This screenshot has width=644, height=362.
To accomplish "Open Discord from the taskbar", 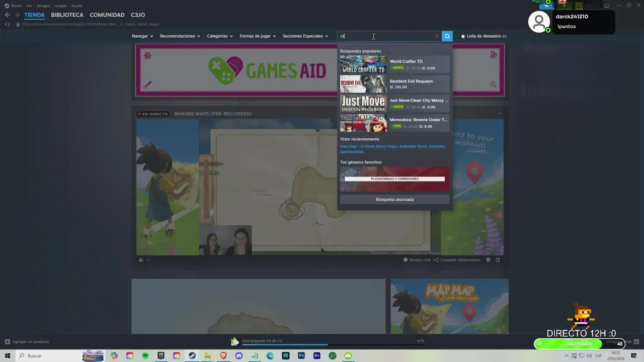I will [x=239, y=356].
